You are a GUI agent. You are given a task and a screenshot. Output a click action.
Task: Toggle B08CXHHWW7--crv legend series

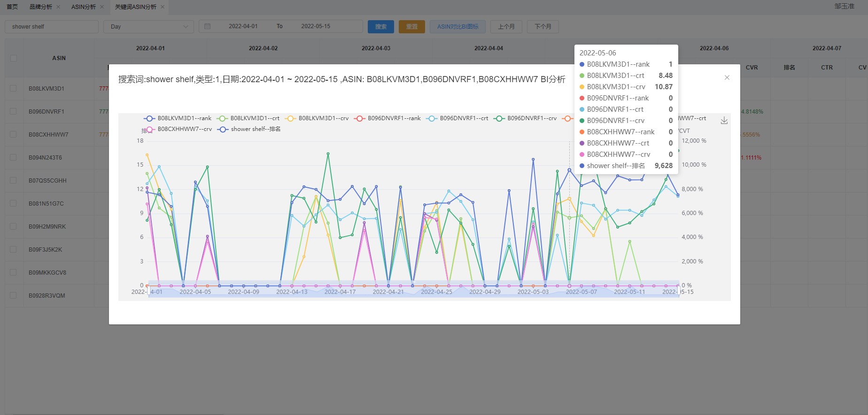coord(178,129)
